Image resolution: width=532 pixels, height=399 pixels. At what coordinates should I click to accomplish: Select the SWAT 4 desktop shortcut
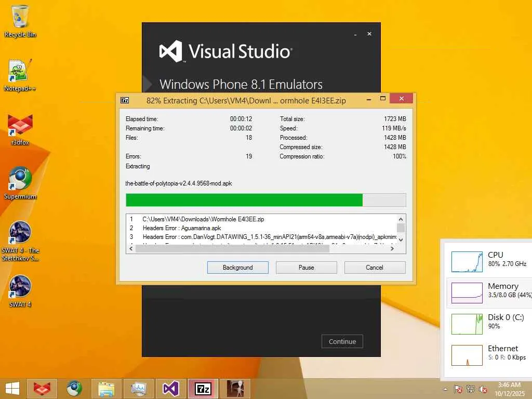tap(20, 291)
